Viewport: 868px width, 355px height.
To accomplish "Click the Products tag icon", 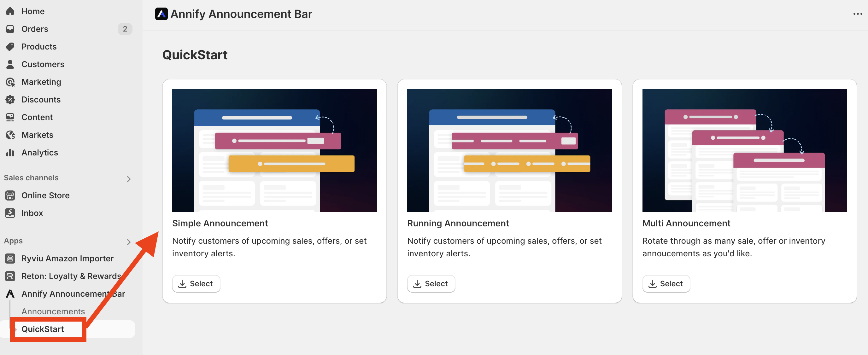I will pyautogui.click(x=10, y=46).
